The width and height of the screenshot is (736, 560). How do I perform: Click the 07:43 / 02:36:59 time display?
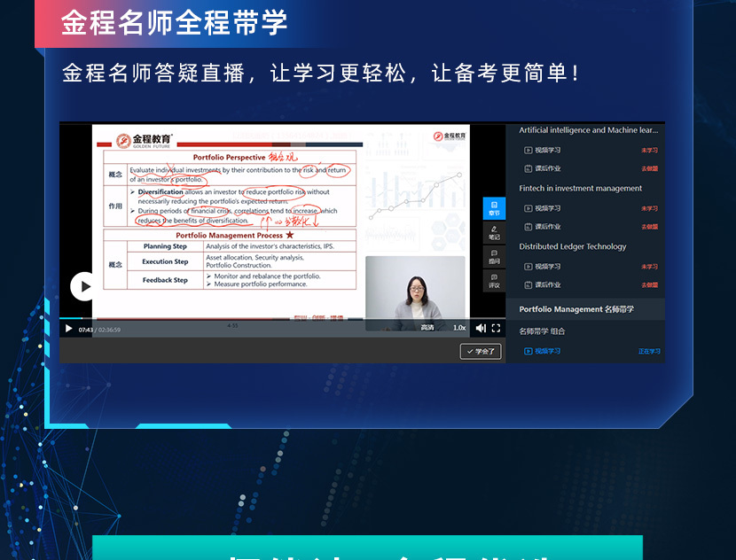(99, 330)
